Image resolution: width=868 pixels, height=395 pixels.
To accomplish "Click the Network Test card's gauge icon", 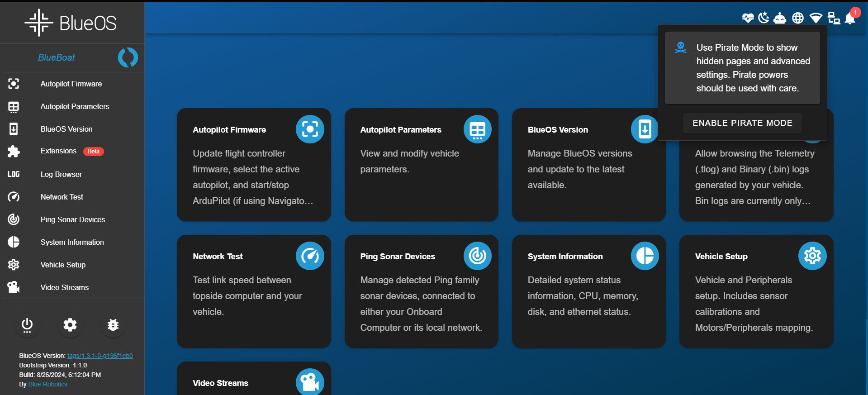I will click(310, 256).
